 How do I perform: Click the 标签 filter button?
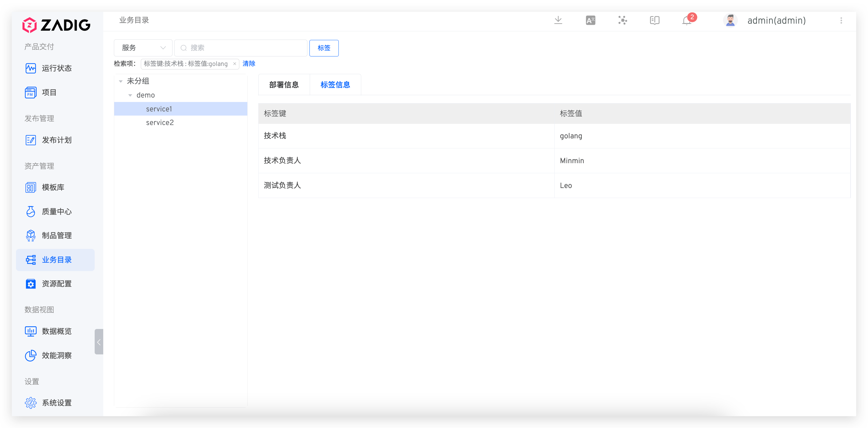coord(324,48)
